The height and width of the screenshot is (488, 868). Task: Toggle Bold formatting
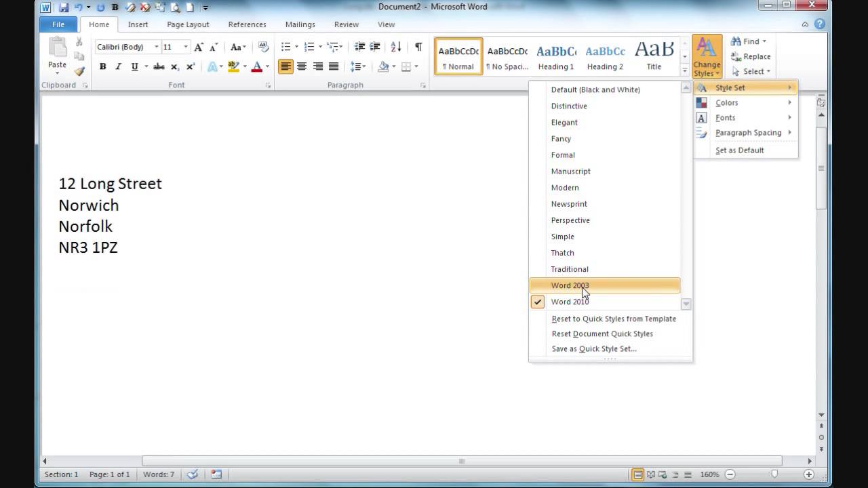coord(102,66)
